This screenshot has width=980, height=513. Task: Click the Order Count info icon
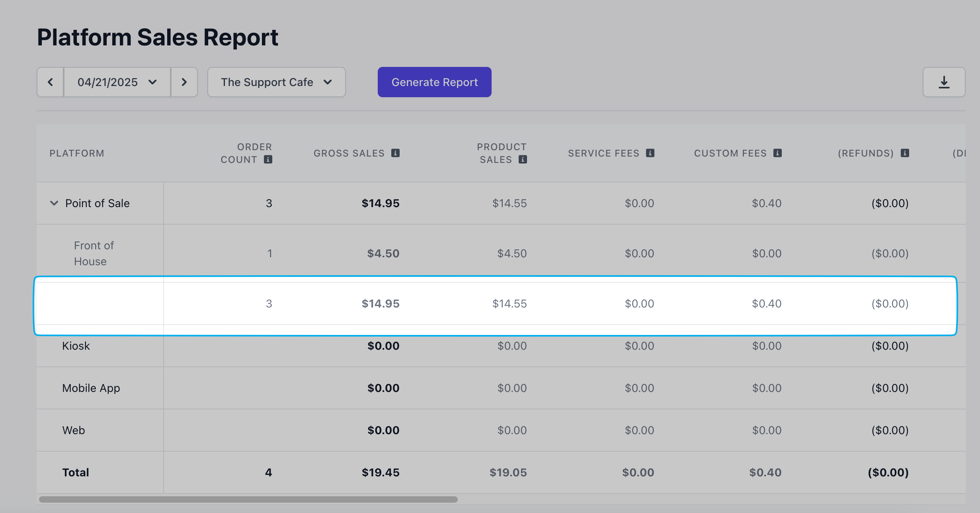pos(268,160)
